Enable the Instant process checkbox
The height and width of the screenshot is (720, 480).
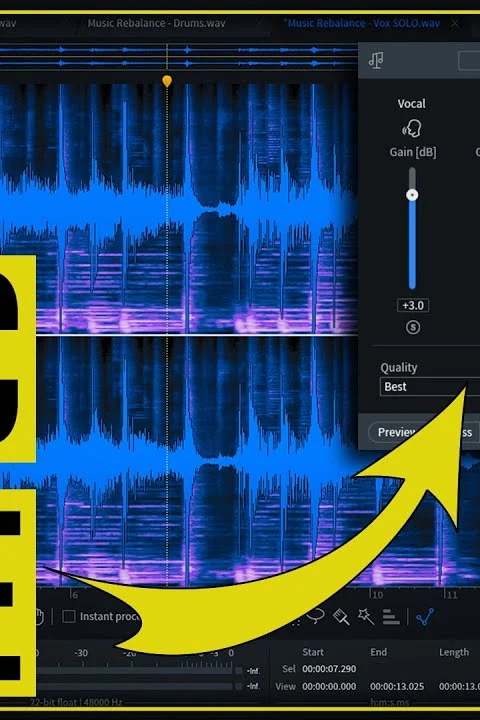pos(69,616)
